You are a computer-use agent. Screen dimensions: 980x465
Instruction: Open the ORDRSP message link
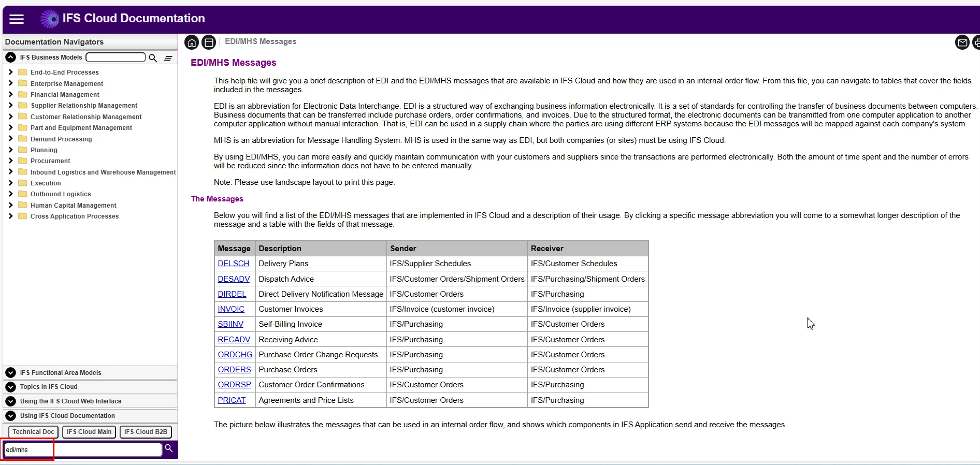[234, 385]
